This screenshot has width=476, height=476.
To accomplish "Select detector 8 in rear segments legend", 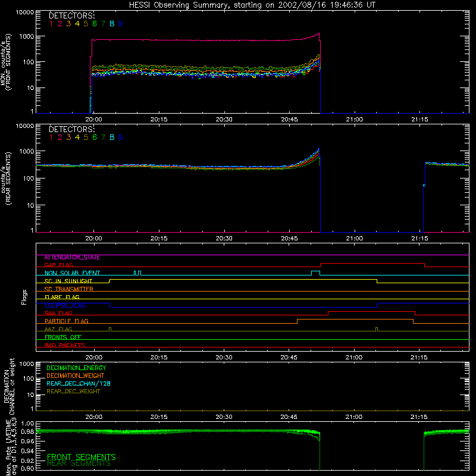I will click(x=112, y=137).
